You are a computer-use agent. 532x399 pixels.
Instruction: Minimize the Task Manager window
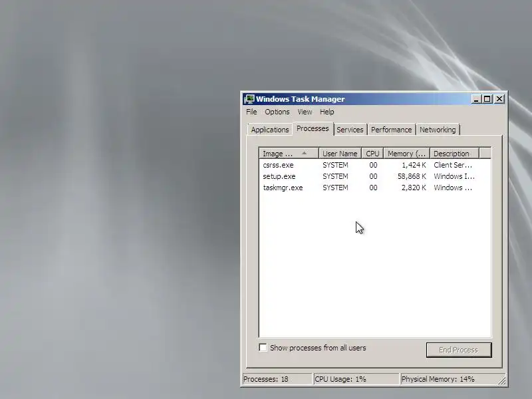pyautogui.click(x=476, y=99)
